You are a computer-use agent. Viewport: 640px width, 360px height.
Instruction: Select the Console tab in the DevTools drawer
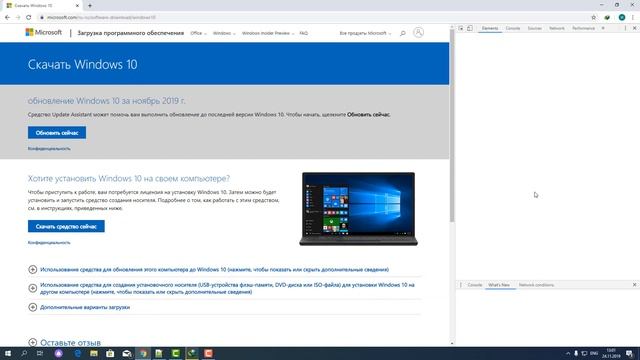(x=475, y=285)
